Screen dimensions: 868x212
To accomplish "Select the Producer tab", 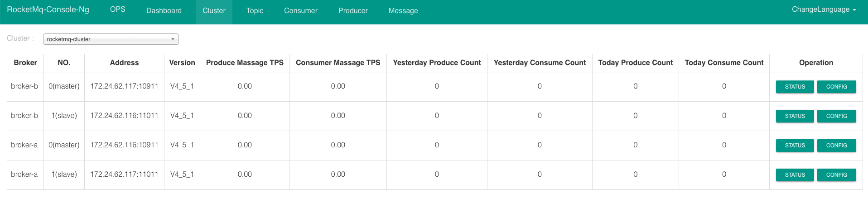I will [353, 11].
